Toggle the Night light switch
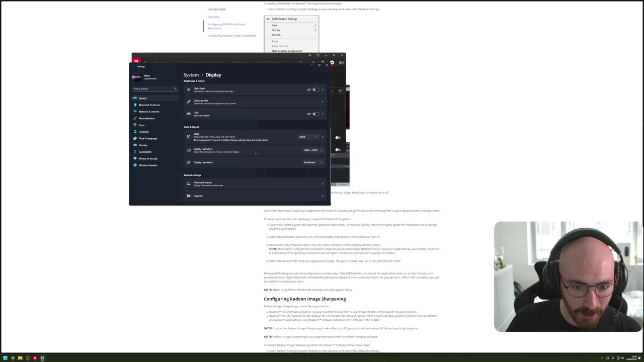Image resolution: width=644 pixels, height=362 pixels. pos(315,89)
